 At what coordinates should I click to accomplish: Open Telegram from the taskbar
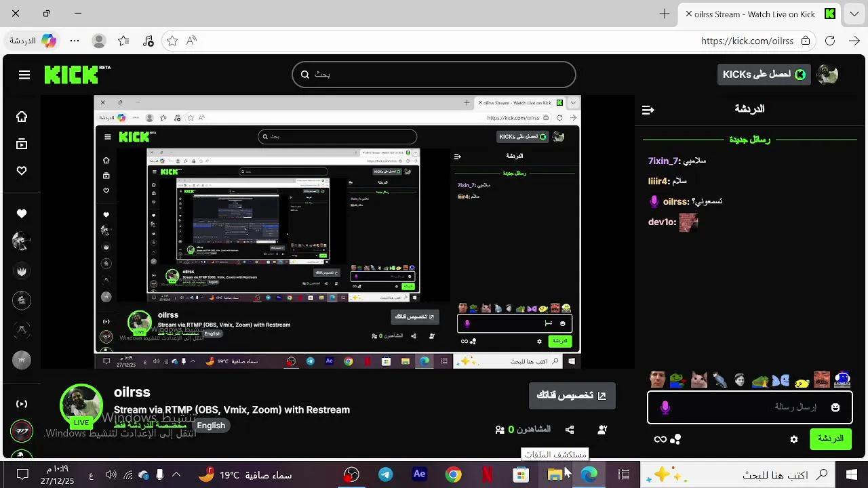point(386,474)
